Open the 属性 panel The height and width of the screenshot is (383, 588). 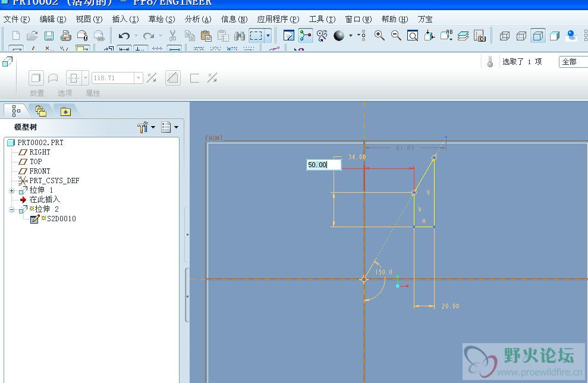pos(93,93)
